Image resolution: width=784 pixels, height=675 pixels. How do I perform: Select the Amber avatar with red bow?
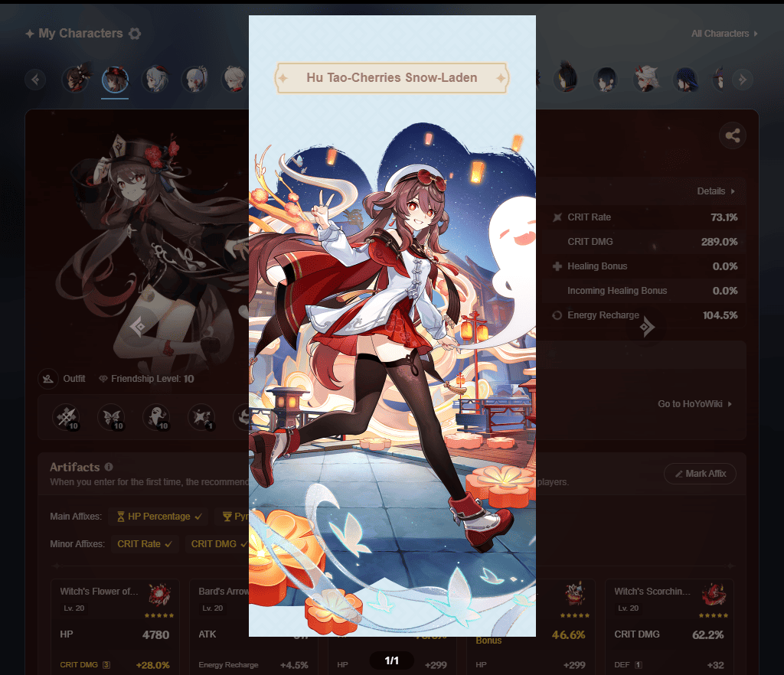point(76,80)
